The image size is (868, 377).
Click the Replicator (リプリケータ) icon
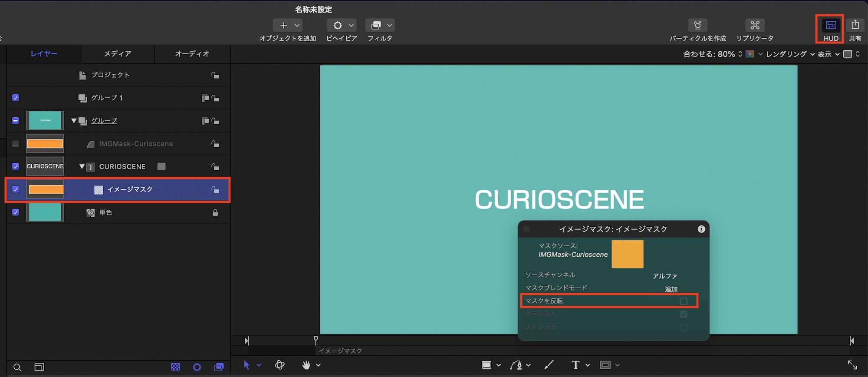pyautogui.click(x=755, y=26)
